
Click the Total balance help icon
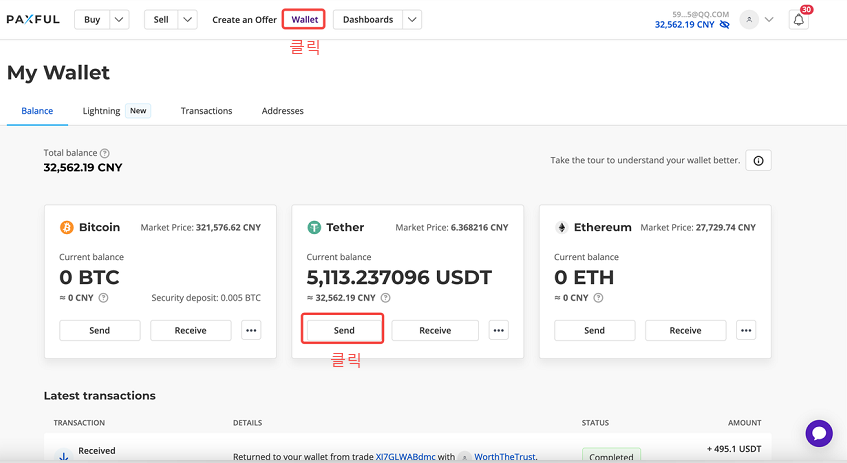tap(105, 153)
